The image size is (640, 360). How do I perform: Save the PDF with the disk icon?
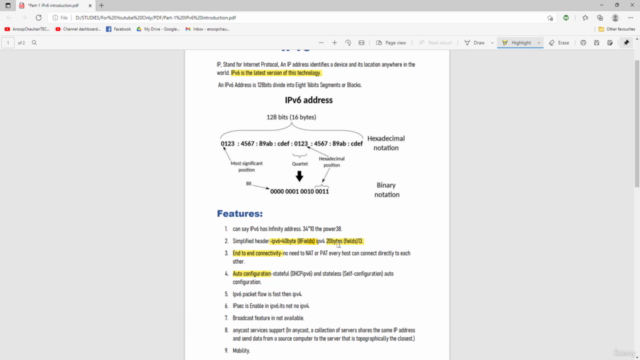click(596, 43)
